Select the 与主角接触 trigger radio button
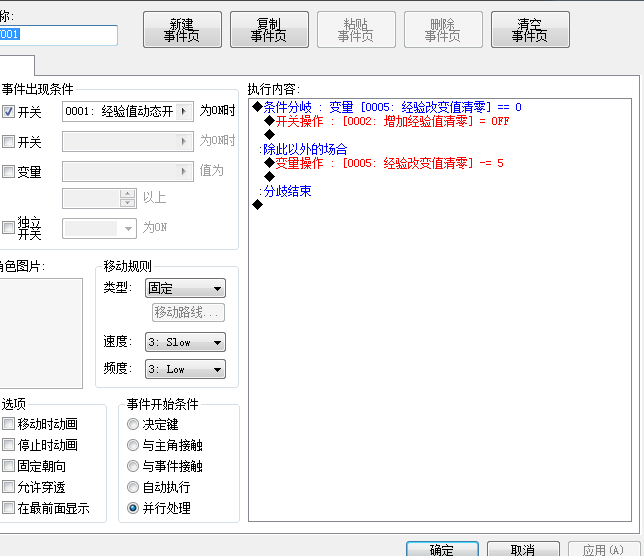Image resolution: width=644 pixels, height=556 pixels. point(133,445)
